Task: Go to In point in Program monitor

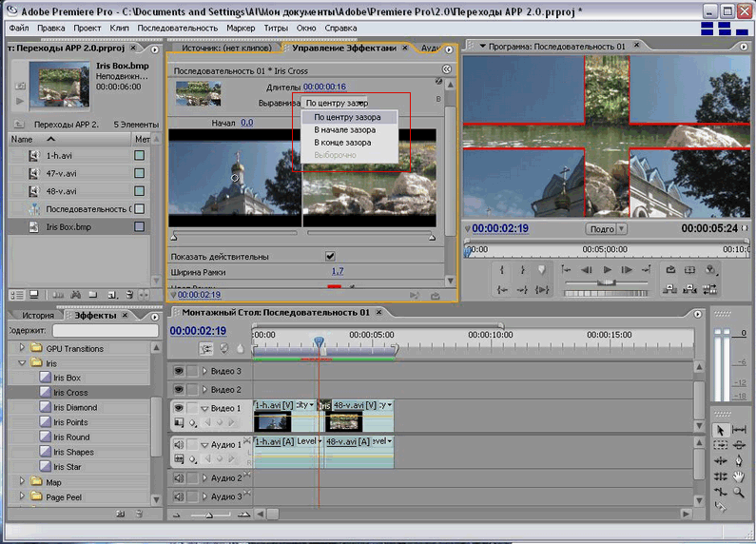Action: pos(502,289)
